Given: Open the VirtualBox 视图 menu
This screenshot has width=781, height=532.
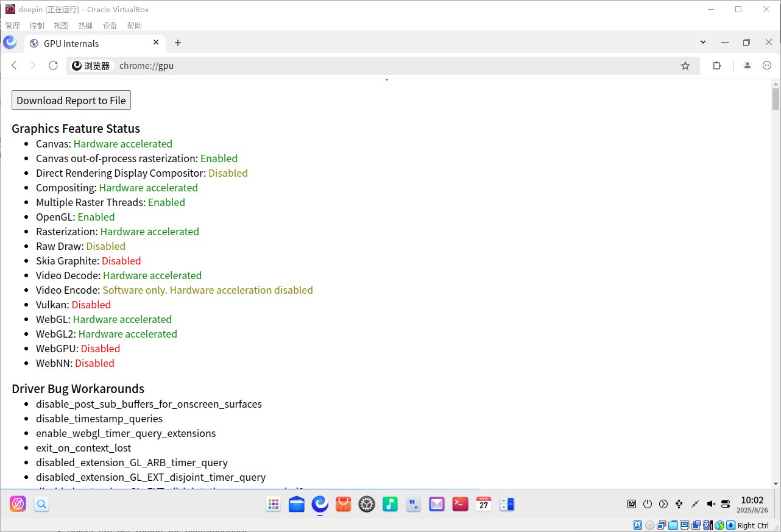Looking at the screenshot, I should tap(62, 26).
